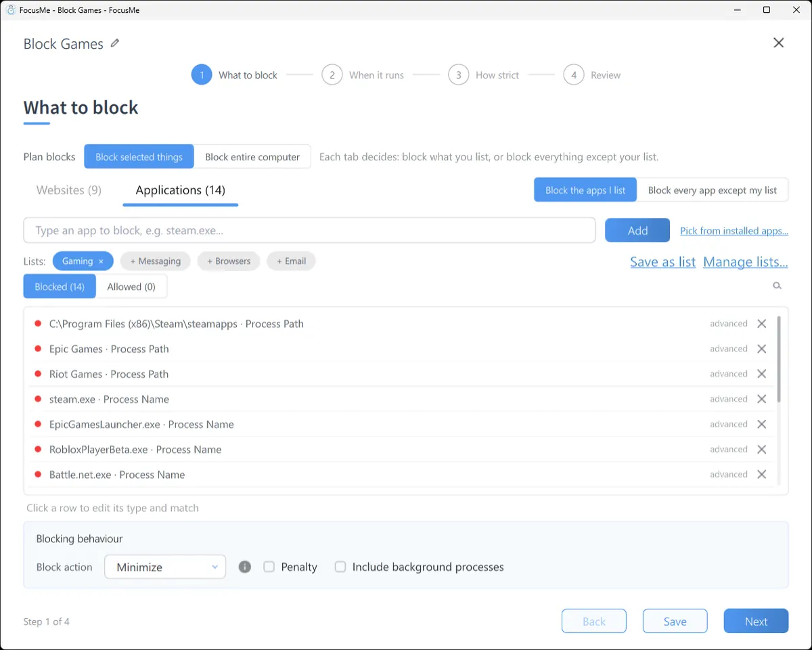812x650 pixels.
Task: Click the Next button
Action: coord(756,621)
